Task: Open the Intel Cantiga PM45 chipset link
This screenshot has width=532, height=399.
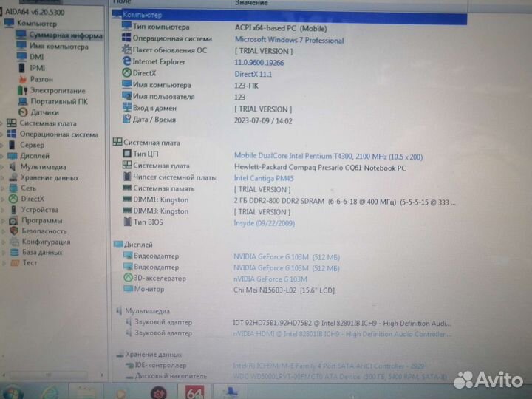Action: point(264,178)
